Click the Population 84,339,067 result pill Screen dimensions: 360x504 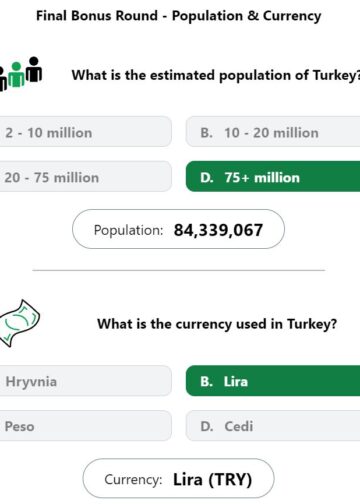178,229
